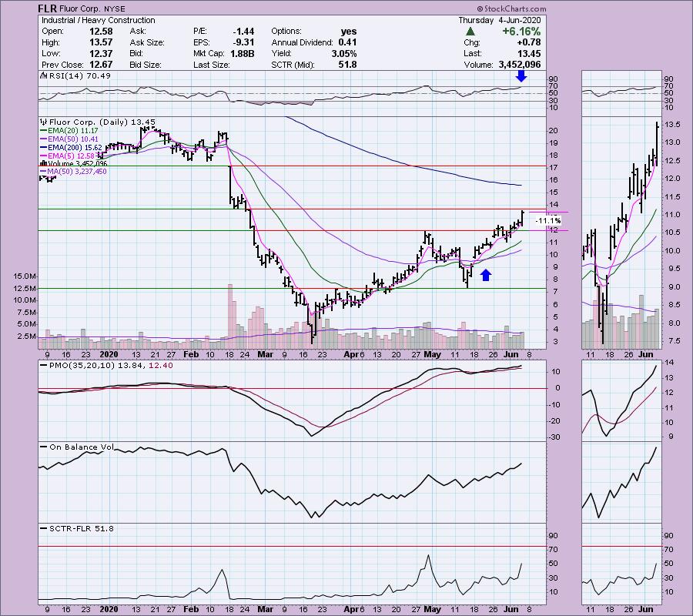Click the Prev Close value 12.67
Viewport: 693px width, 616px height.
101,65
